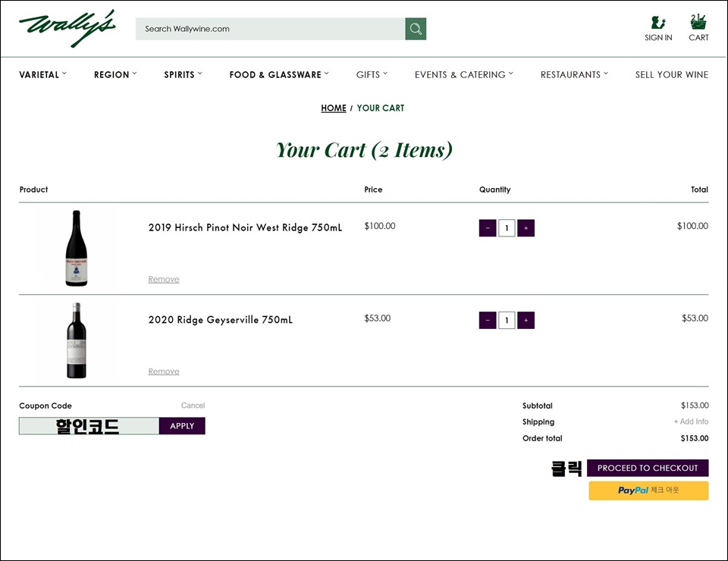Open 2020 Ridge Geyserville product name
The height and width of the screenshot is (561, 728).
221,320
